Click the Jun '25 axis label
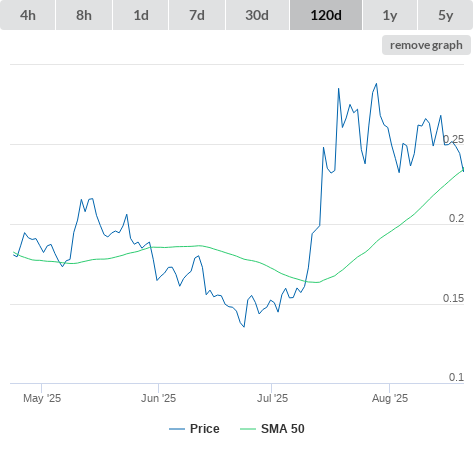 (158, 398)
